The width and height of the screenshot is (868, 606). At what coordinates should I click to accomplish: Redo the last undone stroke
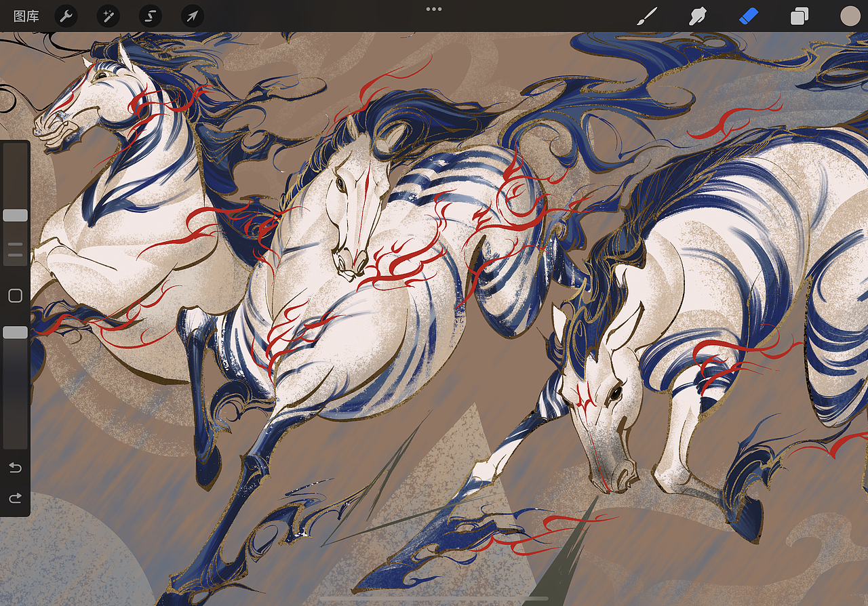(x=15, y=498)
